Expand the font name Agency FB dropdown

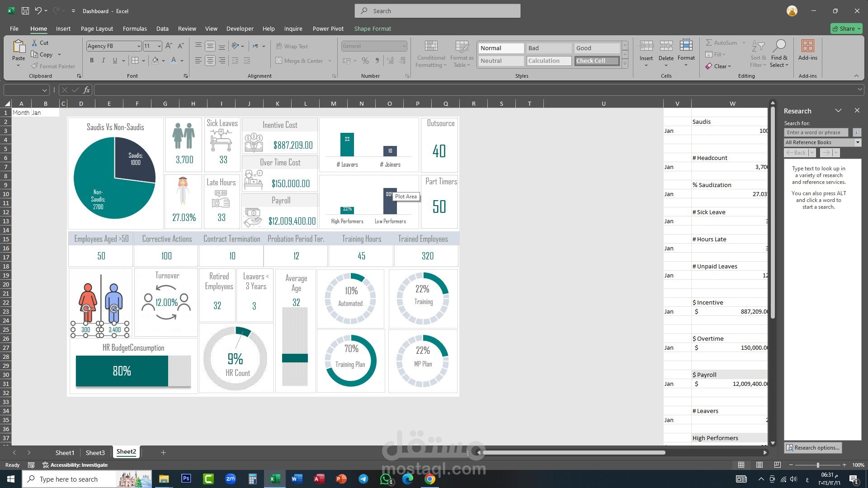click(x=138, y=46)
